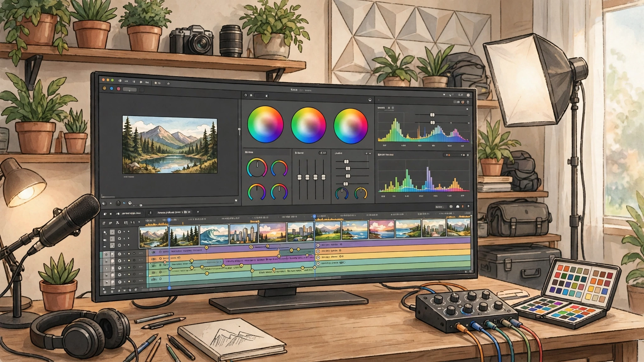
Task: Select the pink clouds sunset clip in the timeline
Action: (382, 229)
